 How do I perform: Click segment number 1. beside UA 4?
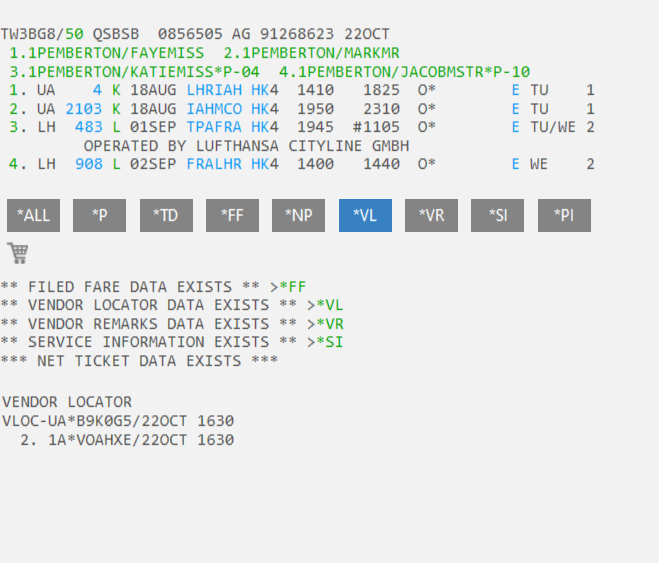(18, 90)
